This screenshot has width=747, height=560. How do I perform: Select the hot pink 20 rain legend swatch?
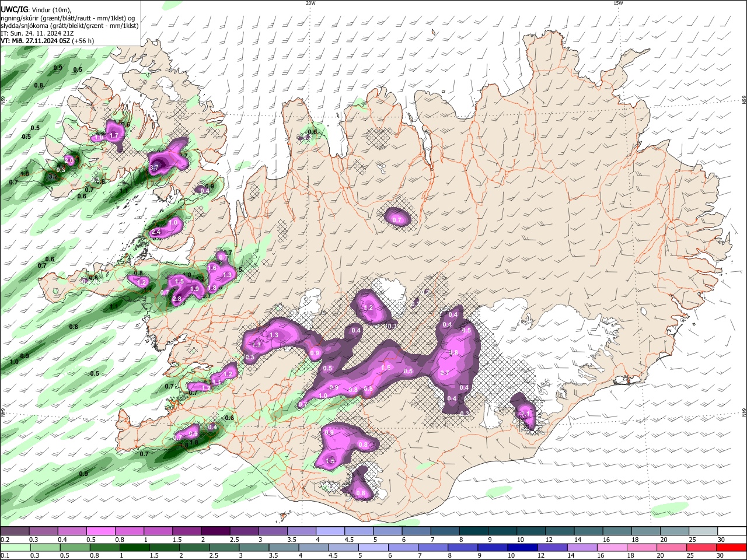672,547
